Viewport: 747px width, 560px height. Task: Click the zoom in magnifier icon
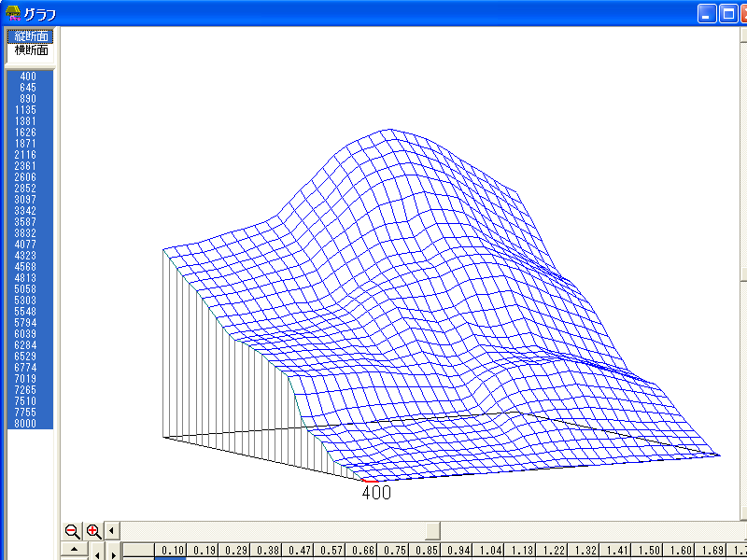point(93,530)
